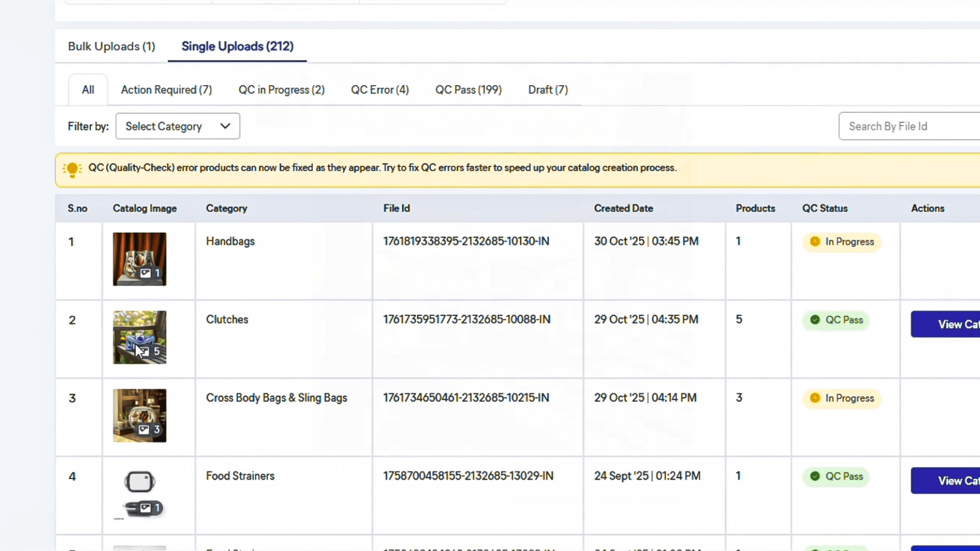Screen dimensions: 980x551
Task: Select the Single Uploads tab
Action: pos(237,46)
